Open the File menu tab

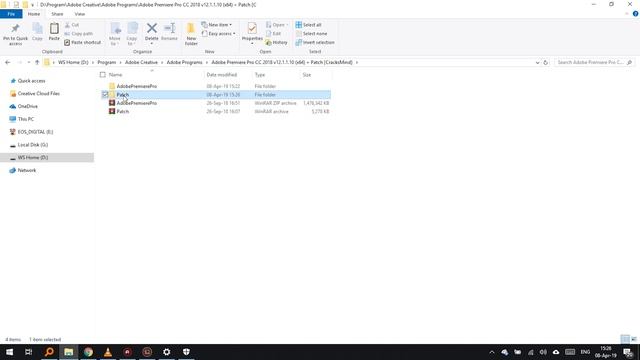pos(11,14)
